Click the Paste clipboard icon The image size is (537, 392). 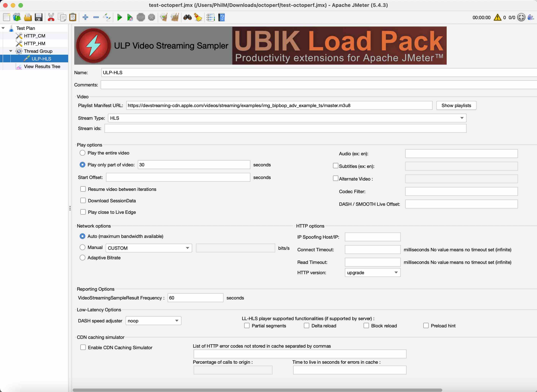tap(73, 17)
